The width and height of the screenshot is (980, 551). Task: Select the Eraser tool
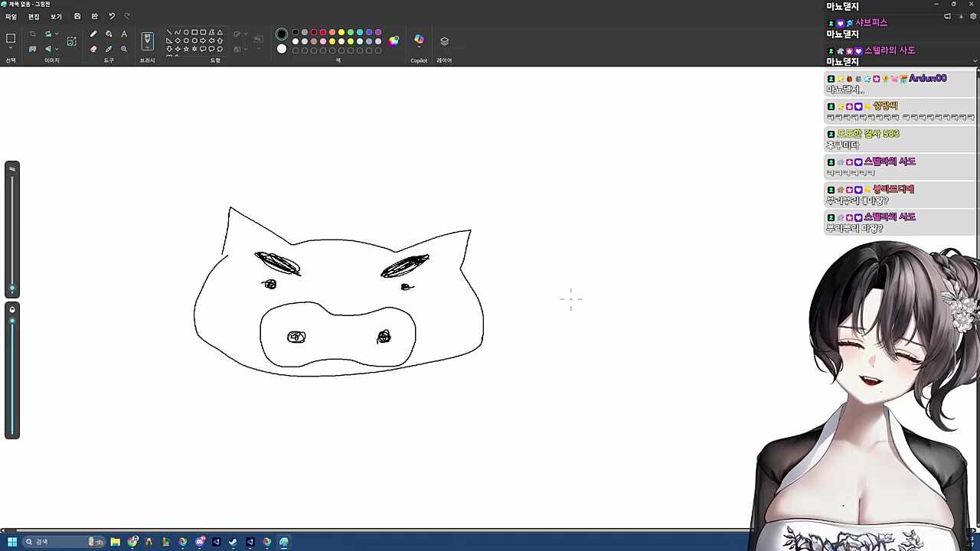(93, 49)
